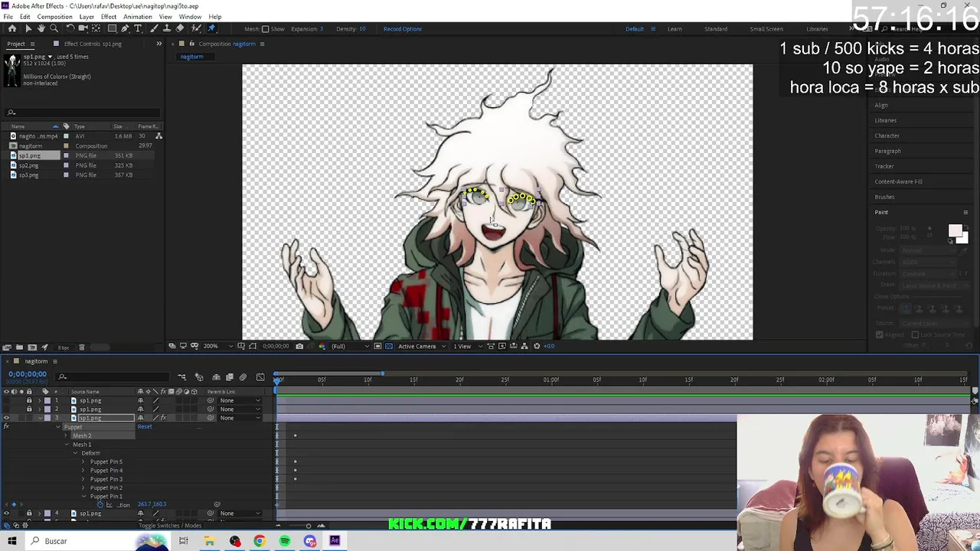
Task: Open the Animation menu
Action: (x=138, y=16)
